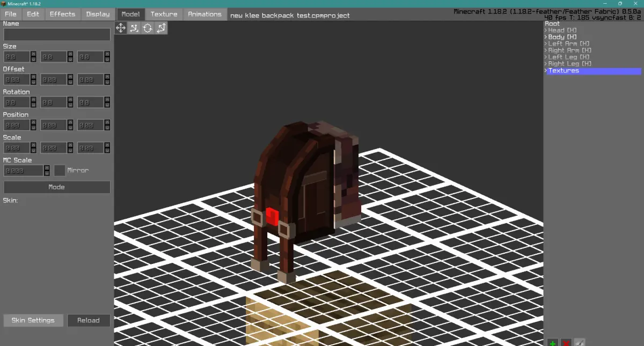Screen dimensions: 644x346
Task: Expand the Head [H] tree arrow
Action: point(545,31)
